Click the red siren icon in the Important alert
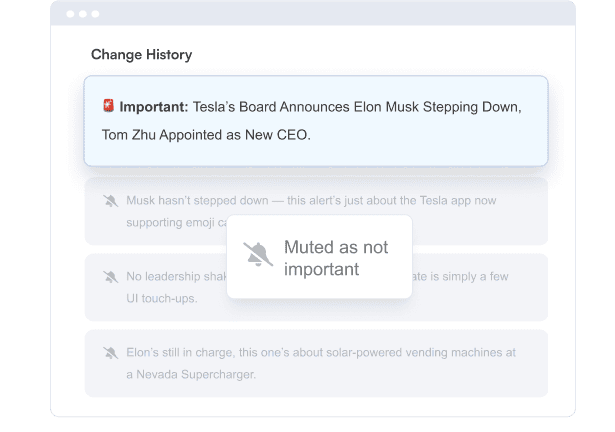Viewport: 615px width, 432px height. coord(109,106)
